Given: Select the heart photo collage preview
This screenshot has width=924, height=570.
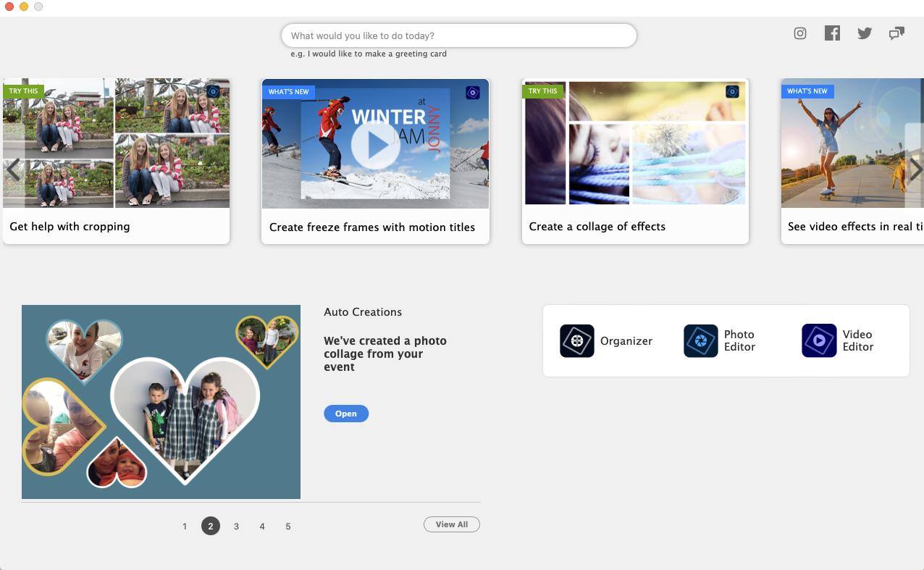Looking at the screenshot, I should tap(161, 402).
